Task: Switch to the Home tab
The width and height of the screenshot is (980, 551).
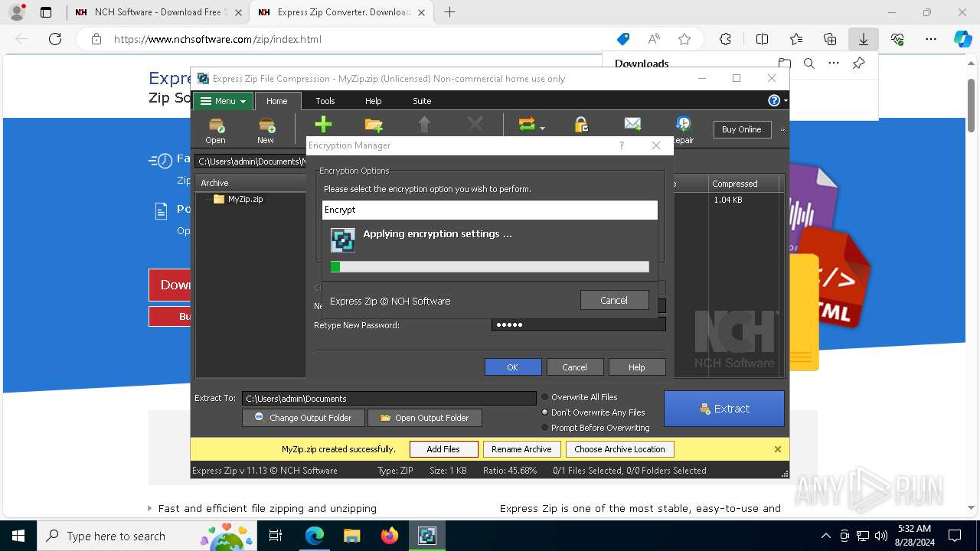Action: (277, 101)
